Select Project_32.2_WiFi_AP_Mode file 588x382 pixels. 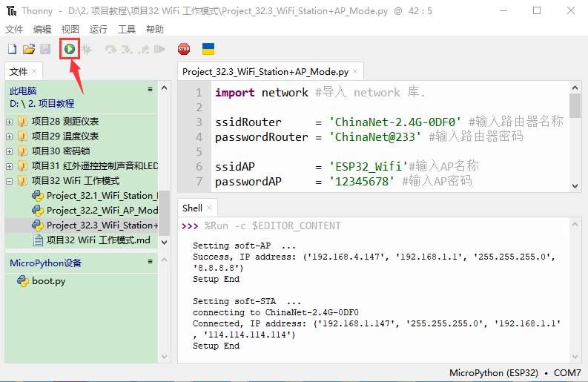coord(102,211)
